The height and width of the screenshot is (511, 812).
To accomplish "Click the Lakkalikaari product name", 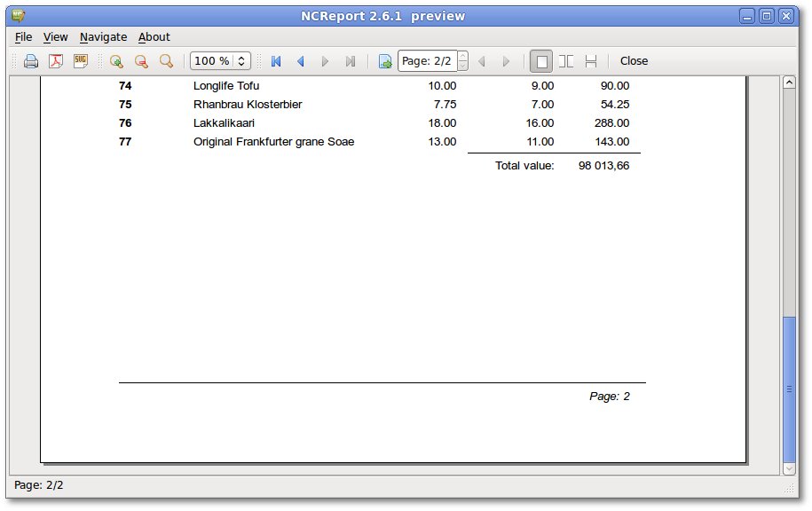I will tap(224, 123).
